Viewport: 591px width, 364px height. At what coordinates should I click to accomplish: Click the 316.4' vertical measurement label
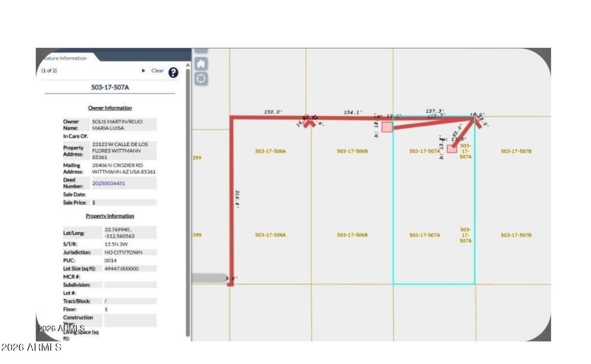point(237,199)
